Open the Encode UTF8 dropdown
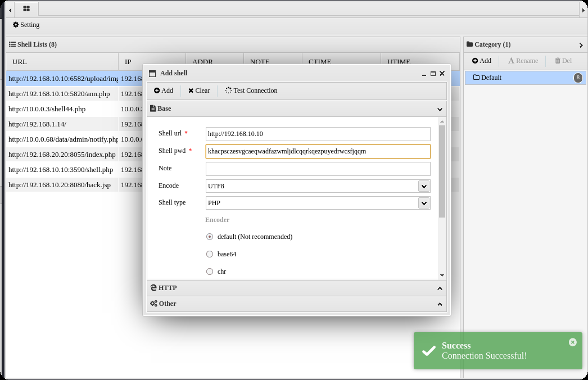 pyautogui.click(x=424, y=186)
